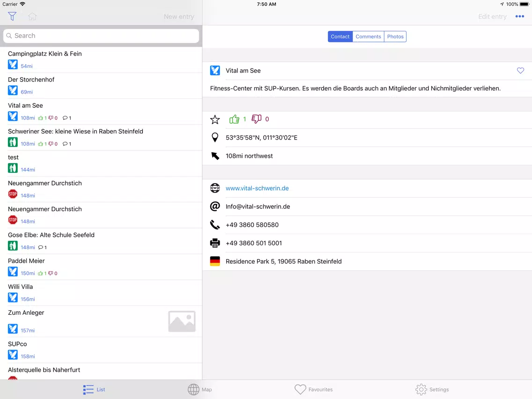Tap the Willi Villa blue icon

pyautogui.click(x=13, y=297)
